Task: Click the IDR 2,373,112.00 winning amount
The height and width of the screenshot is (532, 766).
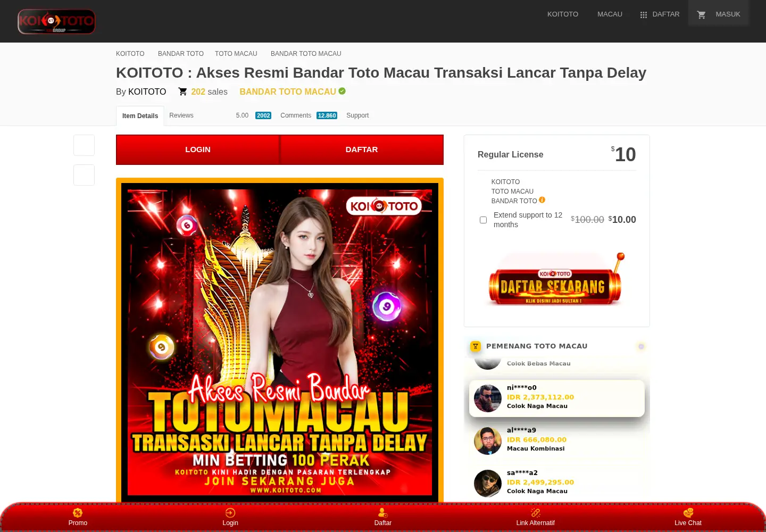Action: pyautogui.click(x=540, y=397)
